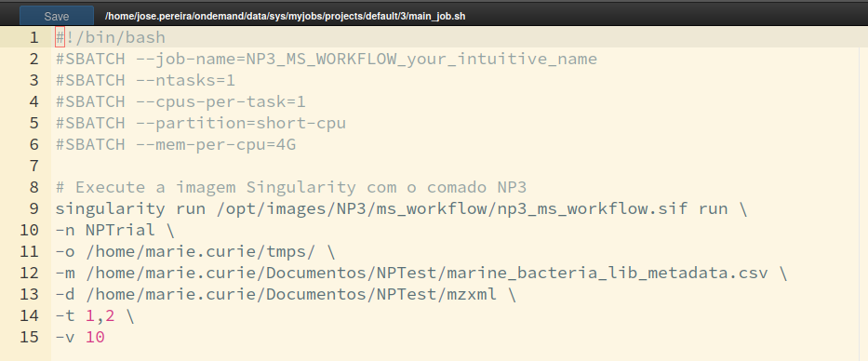Click line number 9 in gutter
This screenshot has height=361, width=868.
[x=34, y=208]
